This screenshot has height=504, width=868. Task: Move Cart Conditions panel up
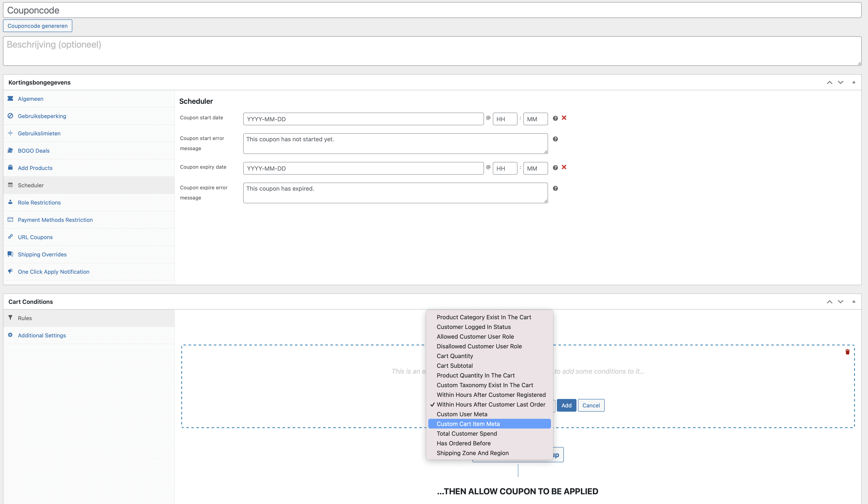tap(829, 302)
